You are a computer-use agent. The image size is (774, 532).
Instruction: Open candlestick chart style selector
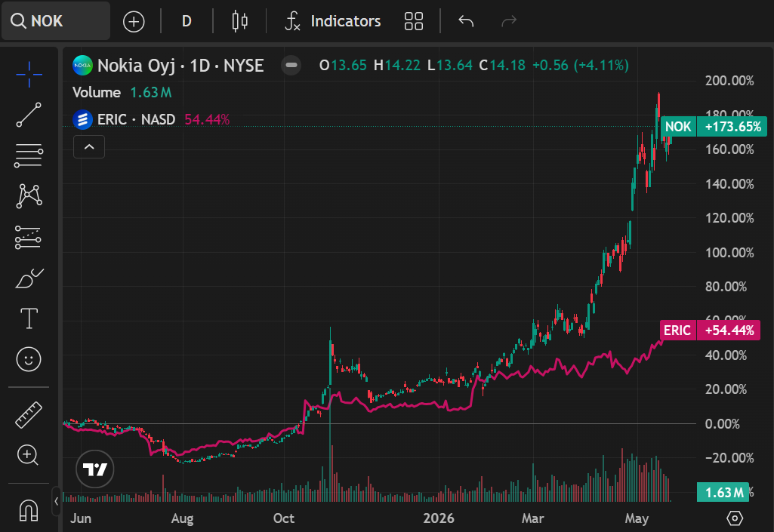click(x=240, y=21)
